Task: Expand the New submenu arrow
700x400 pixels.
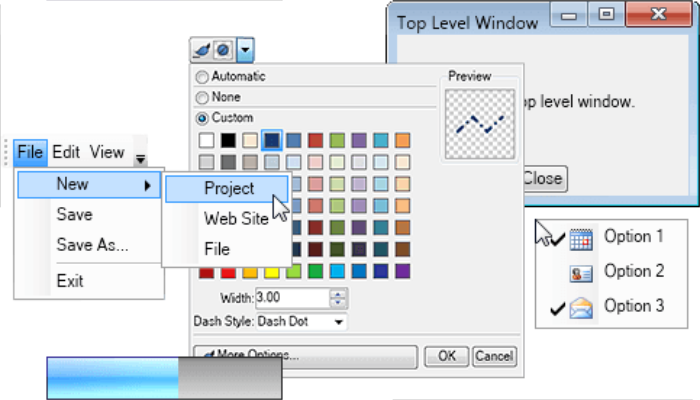Action: pyautogui.click(x=147, y=185)
